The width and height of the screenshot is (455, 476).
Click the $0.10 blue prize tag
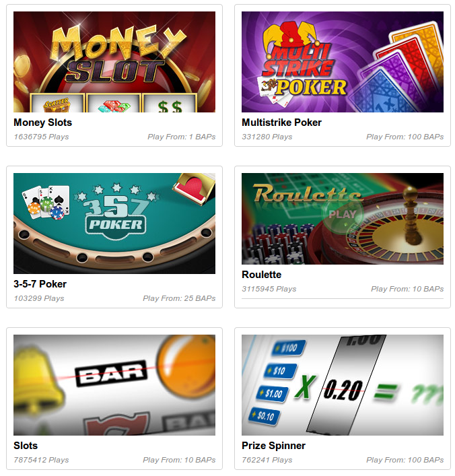tap(264, 416)
